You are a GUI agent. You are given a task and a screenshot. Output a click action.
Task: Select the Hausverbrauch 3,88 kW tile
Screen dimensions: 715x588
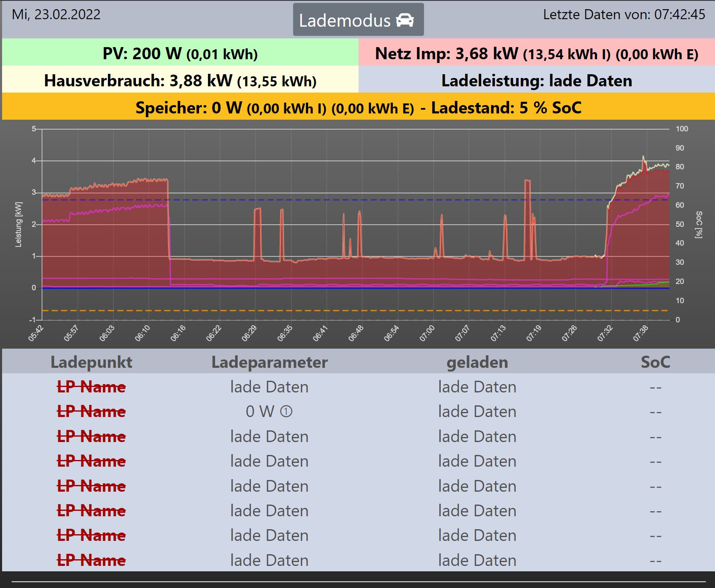coord(180,80)
